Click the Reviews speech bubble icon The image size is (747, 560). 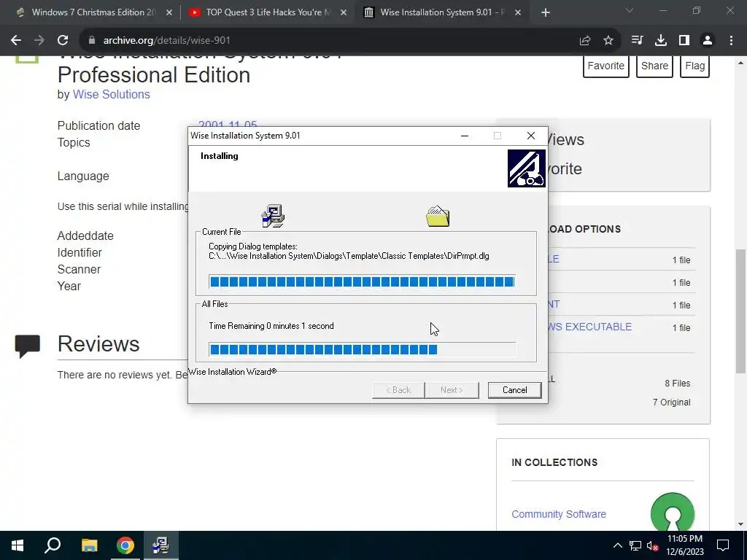pos(28,346)
